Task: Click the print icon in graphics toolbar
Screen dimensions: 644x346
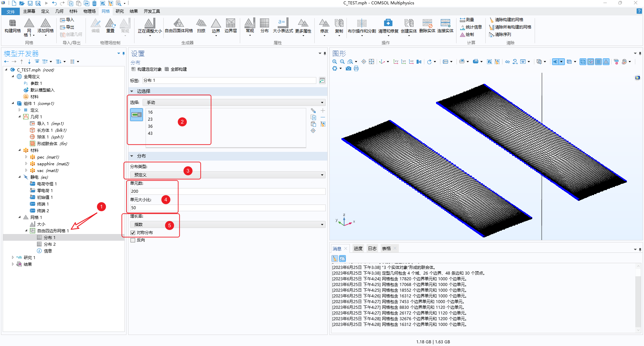Action: [356, 68]
